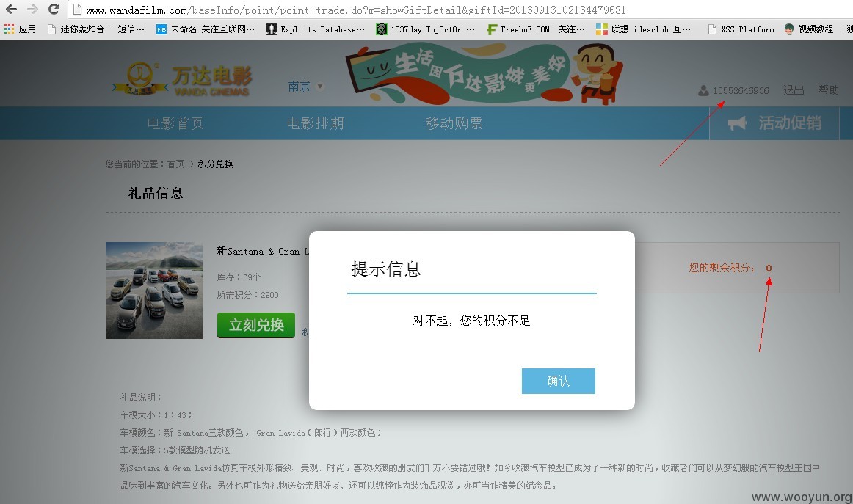Open account 13552646936

coord(741,90)
